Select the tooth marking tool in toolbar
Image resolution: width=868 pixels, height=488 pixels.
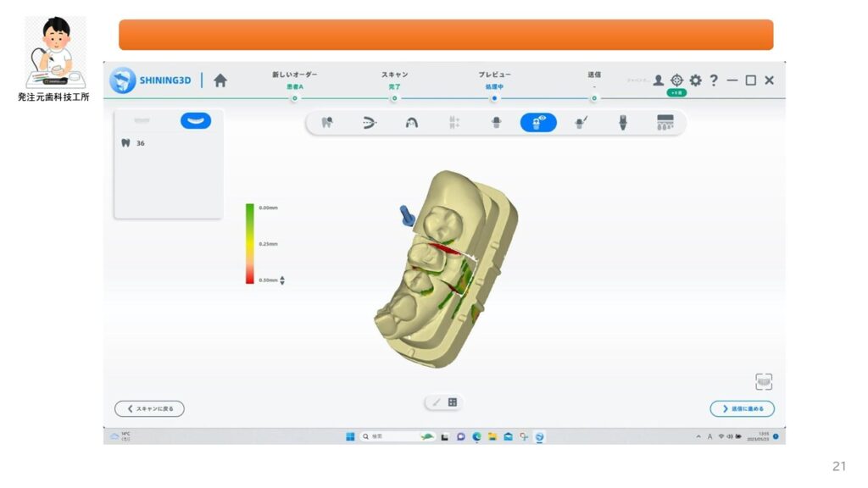pos(327,123)
